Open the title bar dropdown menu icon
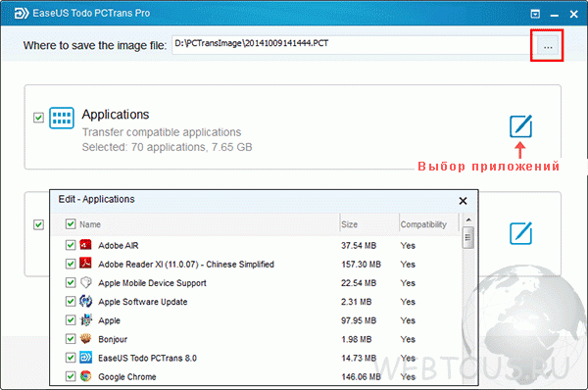588x390 pixels. tap(535, 15)
